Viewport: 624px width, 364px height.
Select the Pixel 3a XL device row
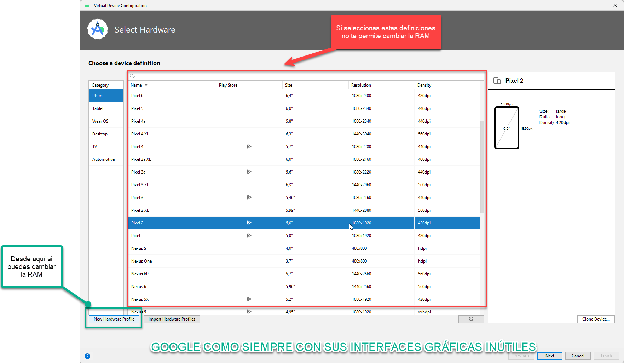click(x=304, y=159)
